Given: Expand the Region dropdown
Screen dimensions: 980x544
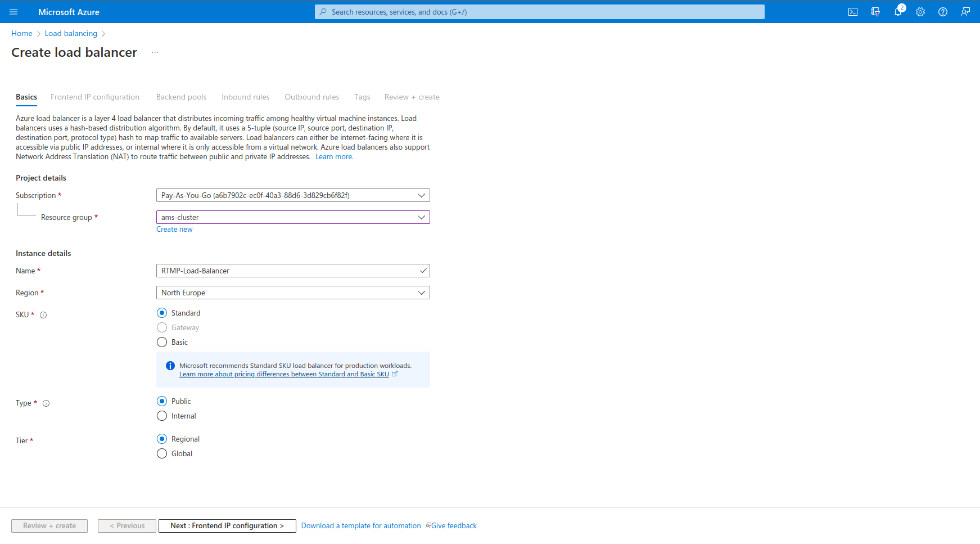Looking at the screenshot, I should (293, 293).
